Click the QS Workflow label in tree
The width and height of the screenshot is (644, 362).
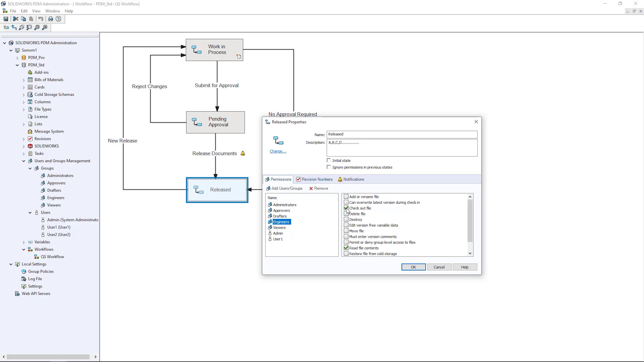point(53,256)
